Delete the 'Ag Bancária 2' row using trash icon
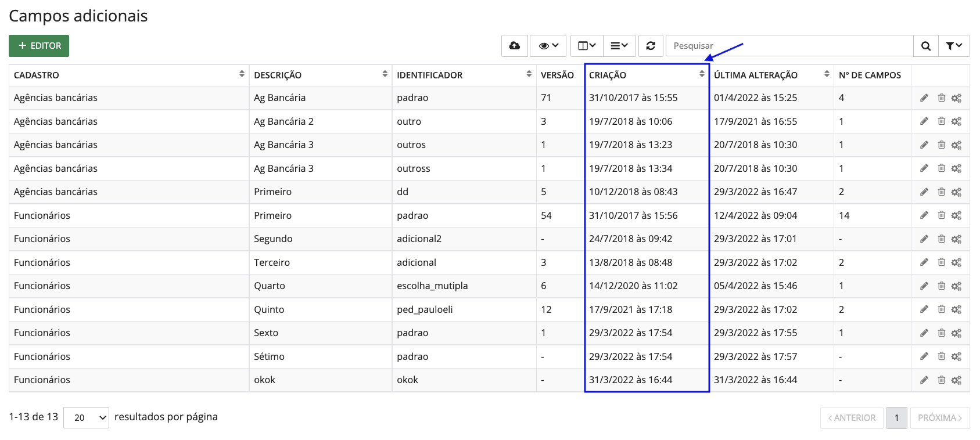 [942, 121]
